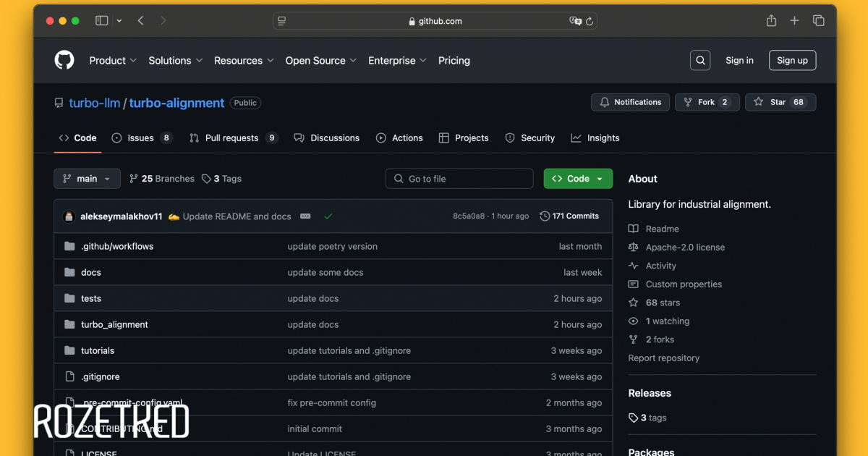
Task: Open the main branch dropdown
Action: tap(87, 179)
